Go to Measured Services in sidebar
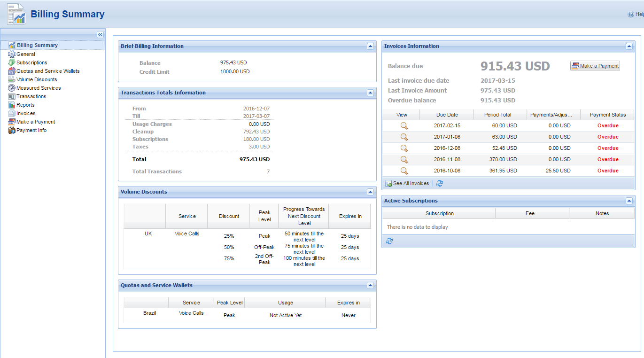The image size is (644, 358). point(39,88)
